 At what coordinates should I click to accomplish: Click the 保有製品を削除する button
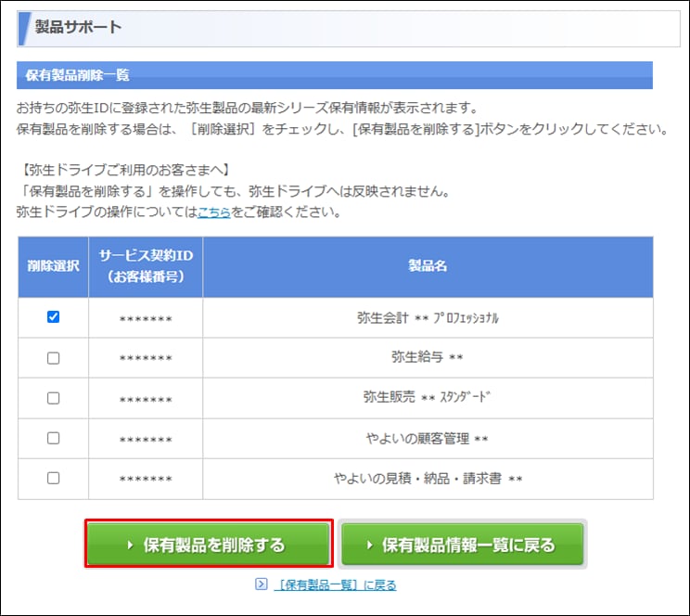[x=209, y=545]
